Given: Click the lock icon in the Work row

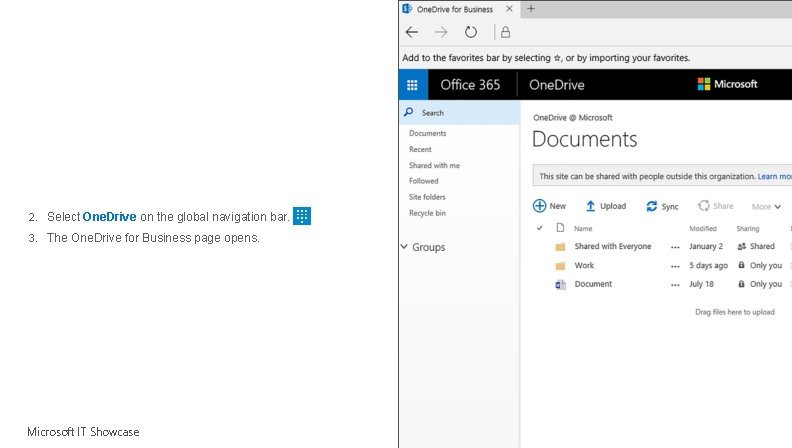Looking at the screenshot, I should [x=741, y=265].
